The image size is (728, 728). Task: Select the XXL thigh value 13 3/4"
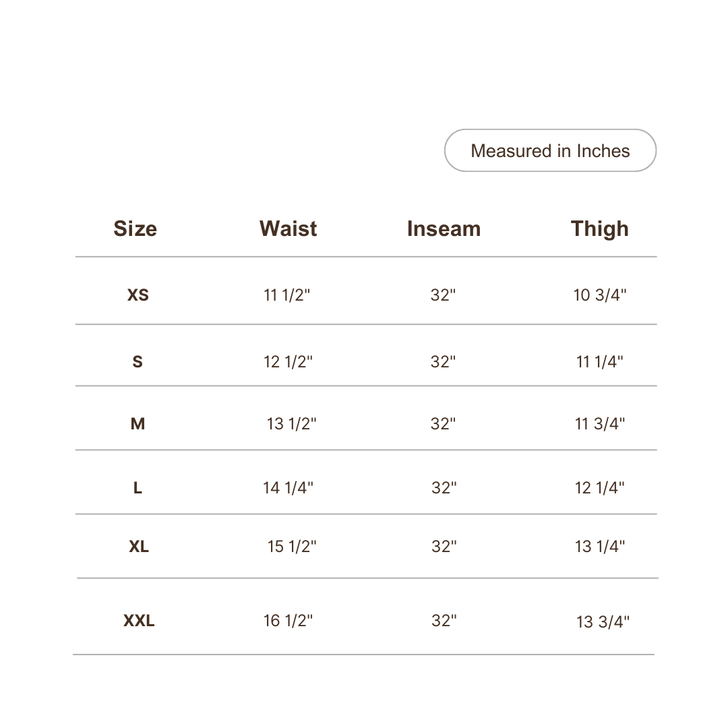603,621
